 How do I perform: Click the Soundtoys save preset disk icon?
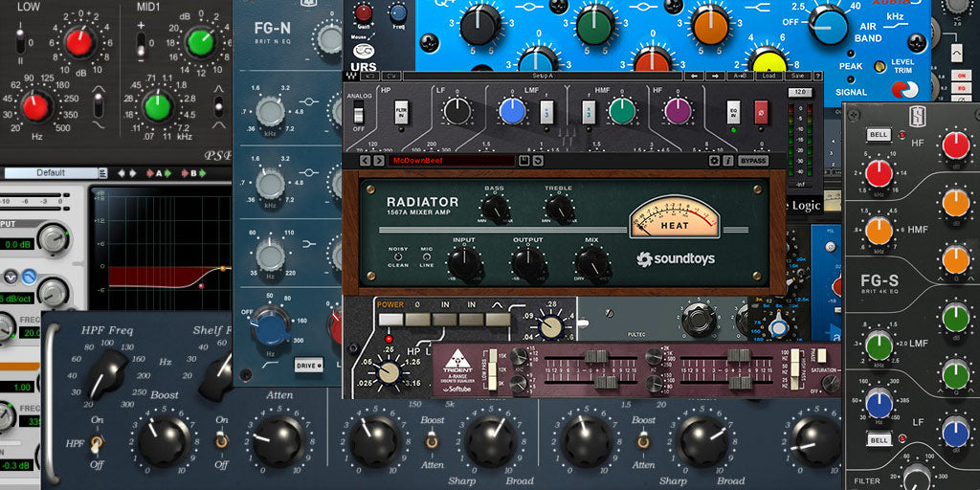[x=524, y=161]
